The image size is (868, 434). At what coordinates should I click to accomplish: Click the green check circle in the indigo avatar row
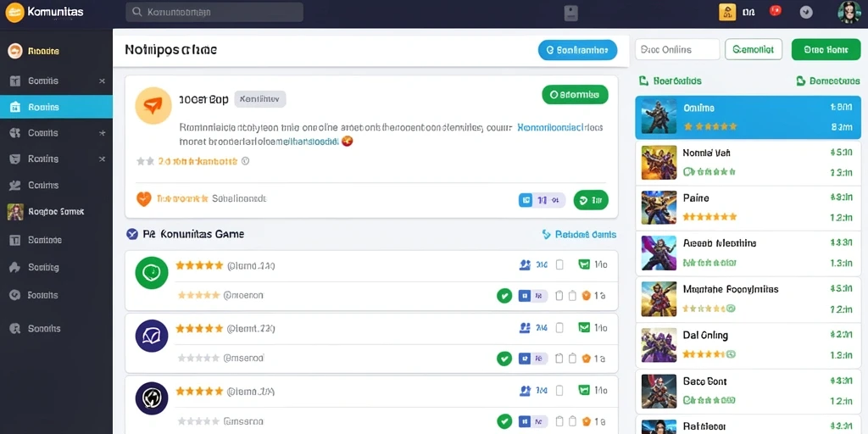[504, 359]
